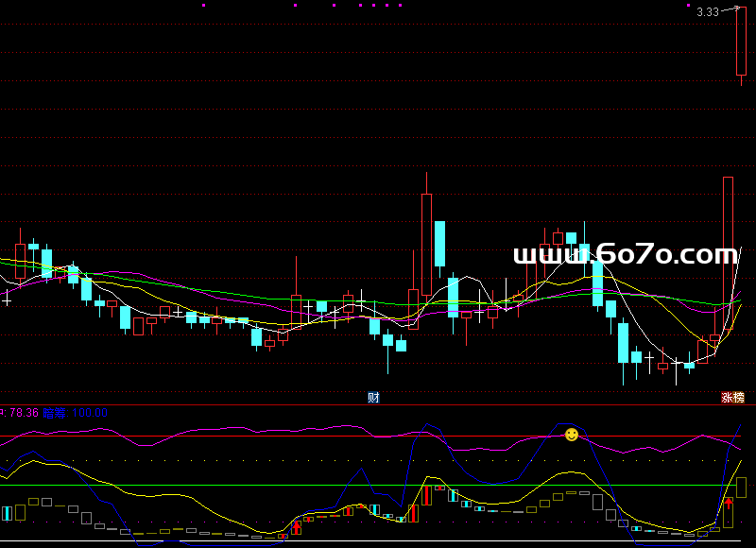Click the red up arrow on the left indicator bar

297,525
